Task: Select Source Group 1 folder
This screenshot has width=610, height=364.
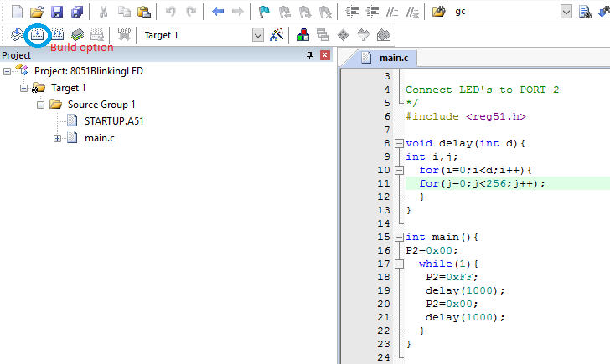Action: click(101, 105)
